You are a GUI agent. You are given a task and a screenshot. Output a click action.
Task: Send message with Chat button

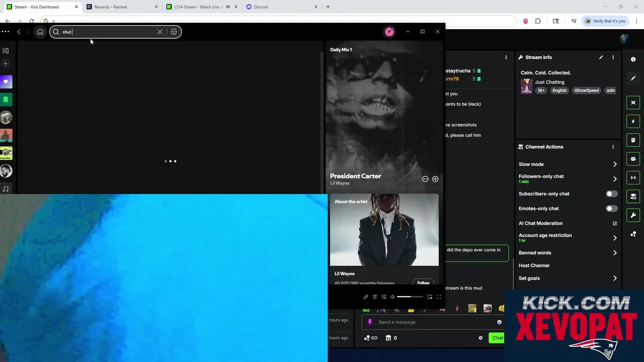click(497, 338)
